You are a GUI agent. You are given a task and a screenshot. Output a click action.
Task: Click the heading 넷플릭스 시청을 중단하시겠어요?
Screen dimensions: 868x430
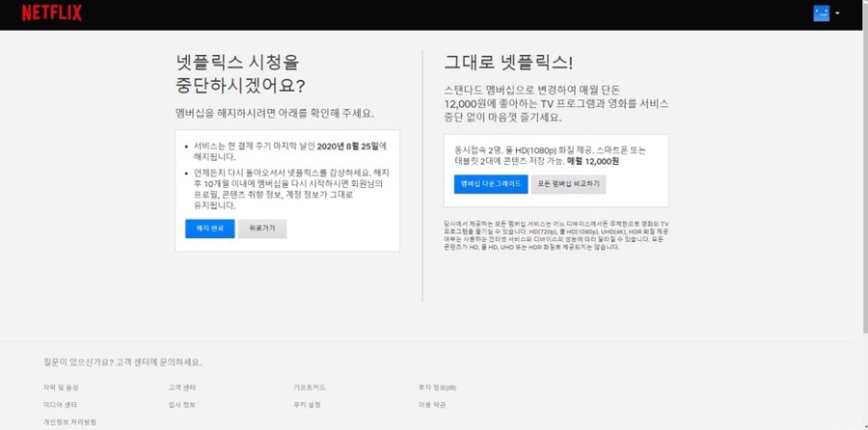click(240, 74)
